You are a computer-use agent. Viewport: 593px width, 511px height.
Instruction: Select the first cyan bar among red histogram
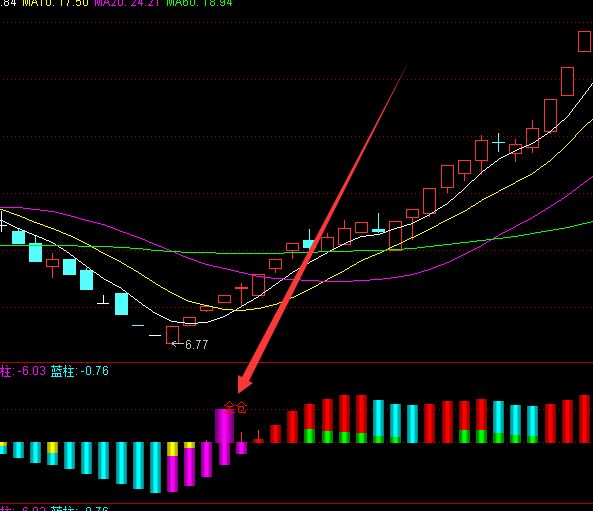[378, 421]
